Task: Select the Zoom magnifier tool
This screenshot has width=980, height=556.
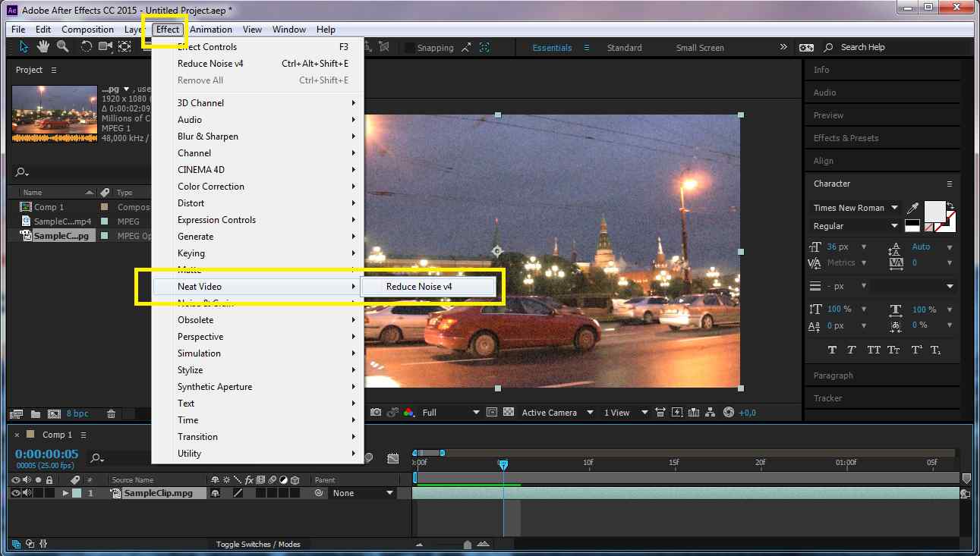Action: [x=62, y=47]
